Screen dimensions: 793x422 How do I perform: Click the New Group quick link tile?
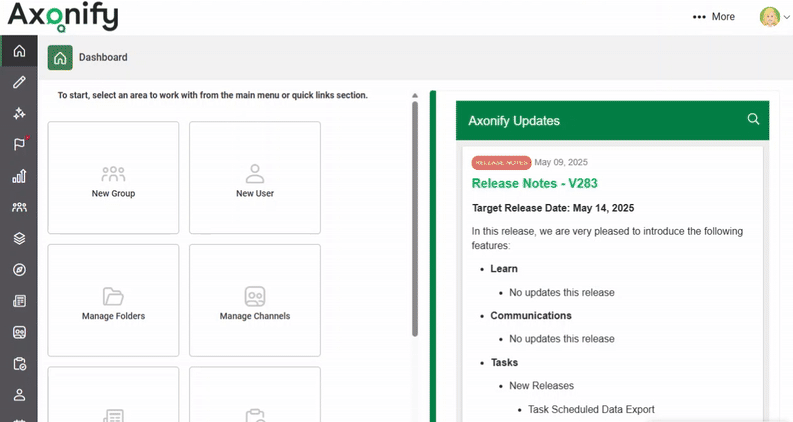113,178
